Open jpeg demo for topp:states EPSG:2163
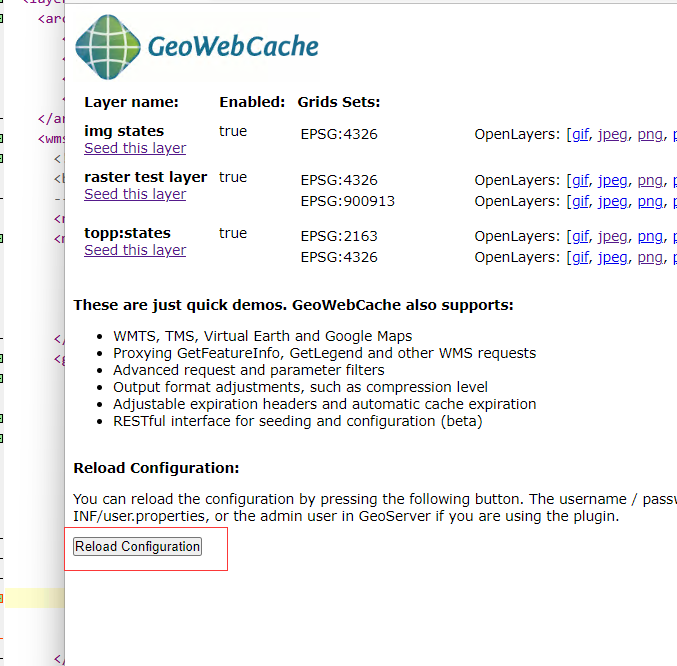The height and width of the screenshot is (666, 677). [x=613, y=236]
